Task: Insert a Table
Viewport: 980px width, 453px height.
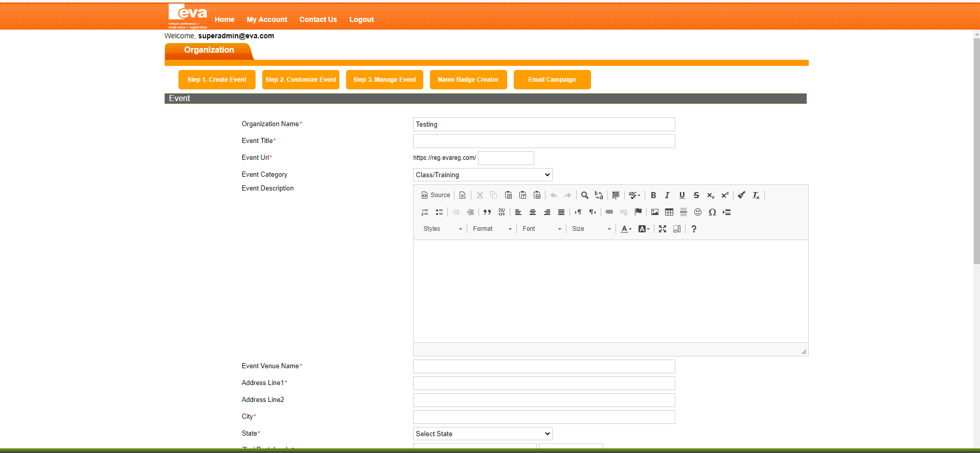Action: point(669,212)
